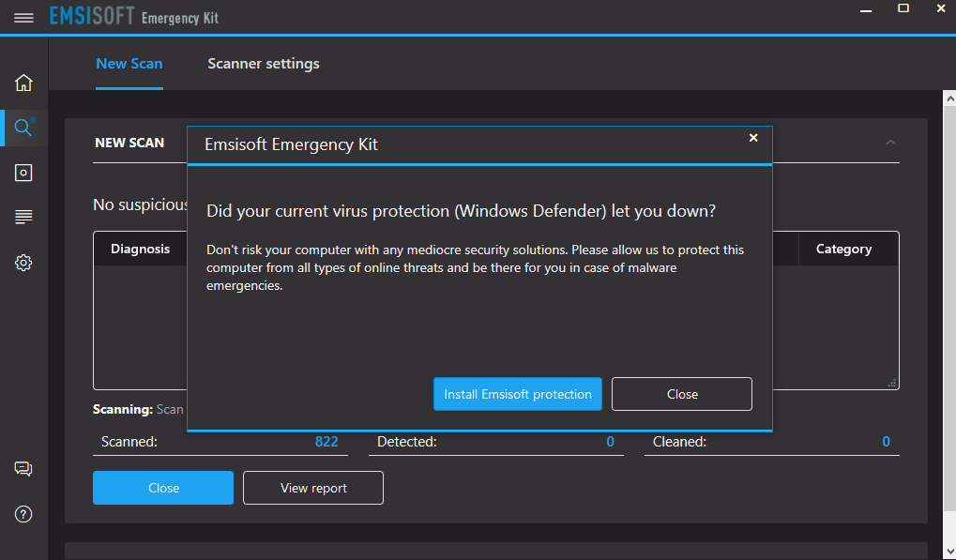The image size is (956, 560).
Task: Open the Settings gear icon
Action: point(23,263)
